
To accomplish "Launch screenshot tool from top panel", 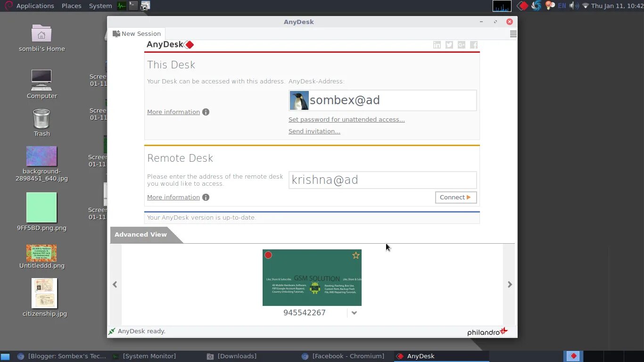I will [145, 6].
